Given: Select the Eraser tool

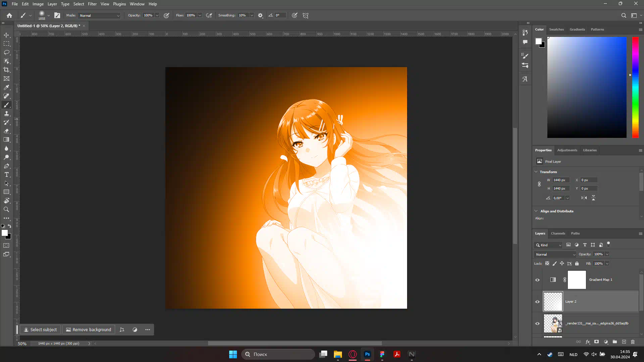Looking at the screenshot, I should coord(6,131).
